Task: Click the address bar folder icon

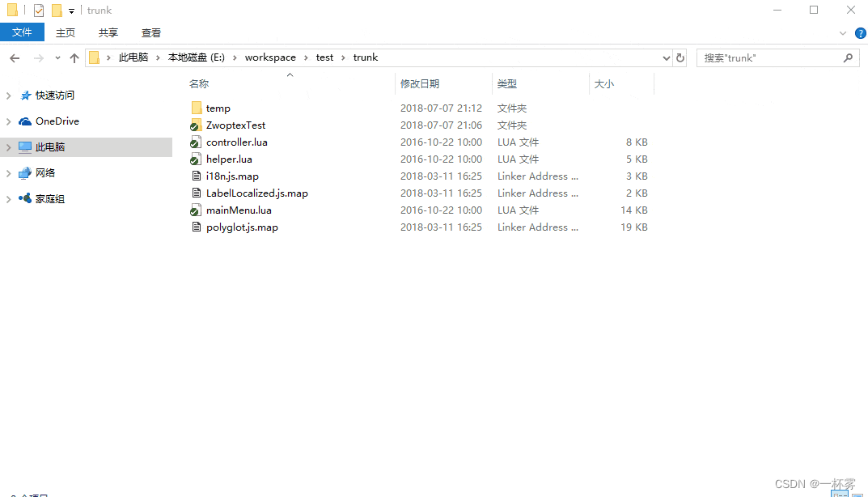Action: [x=94, y=57]
